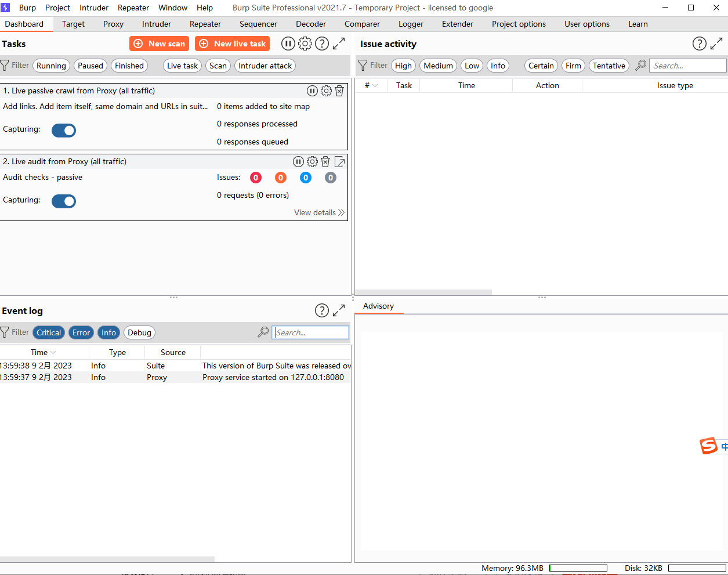Click the Filter funnel icon in Tasks
The width and height of the screenshot is (728, 575).
coord(5,65)
